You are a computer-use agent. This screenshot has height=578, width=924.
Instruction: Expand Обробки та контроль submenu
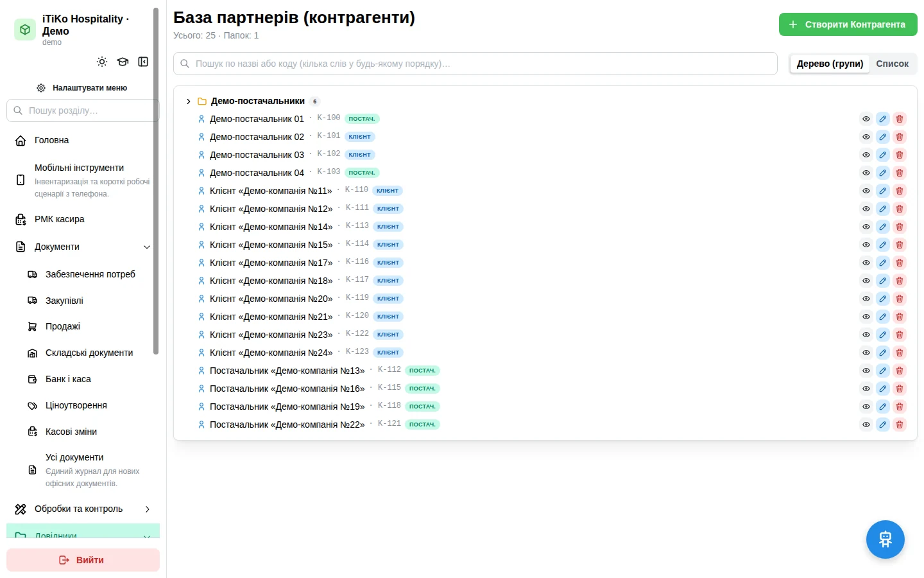click(83, 509)
